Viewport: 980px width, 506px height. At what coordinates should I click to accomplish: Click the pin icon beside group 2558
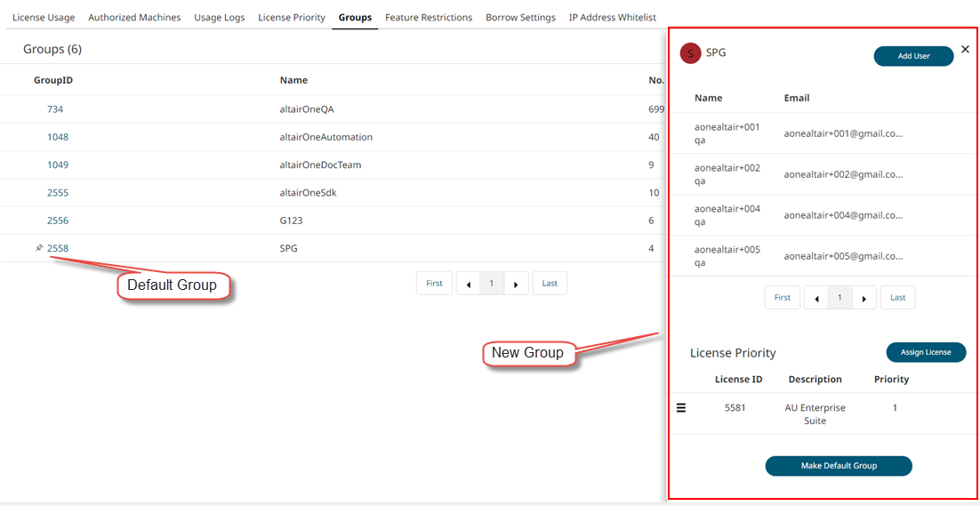pyautogui.click(x=39, y=248)
